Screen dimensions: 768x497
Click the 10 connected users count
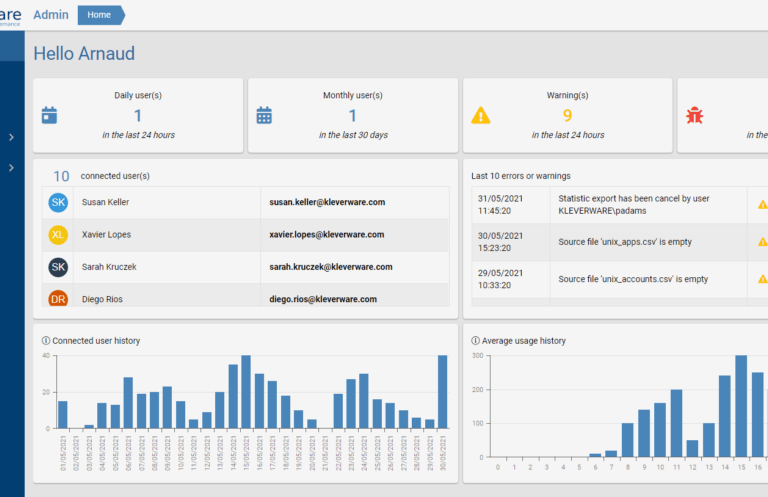point(61,176)
